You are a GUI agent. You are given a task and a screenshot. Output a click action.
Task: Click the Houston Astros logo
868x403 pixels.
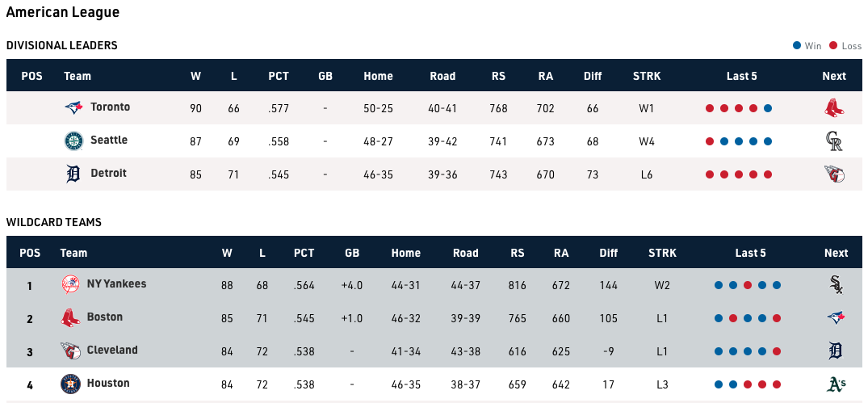coord(71,384)
